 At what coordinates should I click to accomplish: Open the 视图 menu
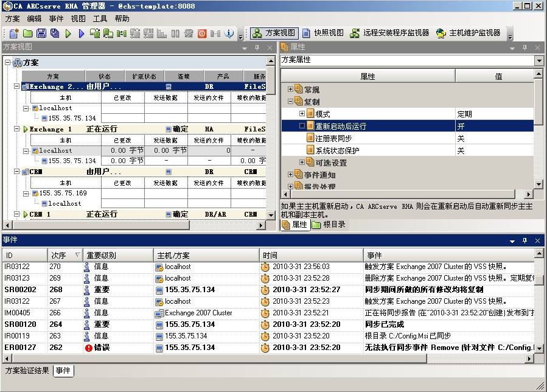coord(78,18)
